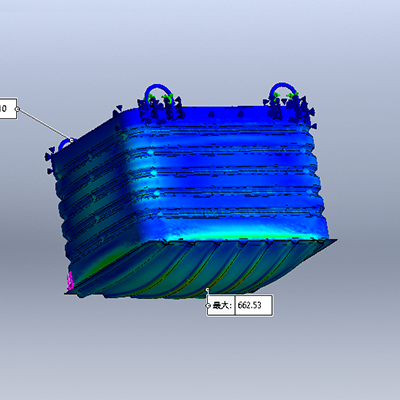This screenshot has height=400, width=400.
Task: Click the maximum stress value 662.53 box
Action: click(x=254, y=305)
